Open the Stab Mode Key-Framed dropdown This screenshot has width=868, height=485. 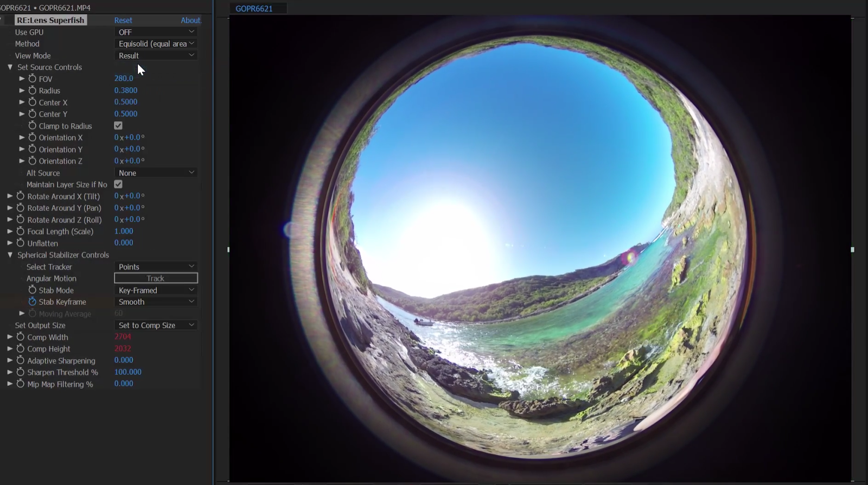[x=156, y=290]
